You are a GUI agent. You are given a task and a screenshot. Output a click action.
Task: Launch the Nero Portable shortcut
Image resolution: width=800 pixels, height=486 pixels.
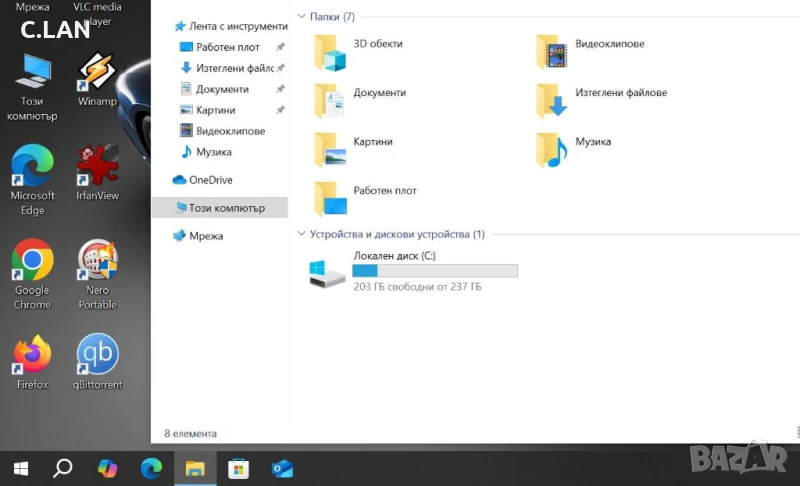pos(97,262)
